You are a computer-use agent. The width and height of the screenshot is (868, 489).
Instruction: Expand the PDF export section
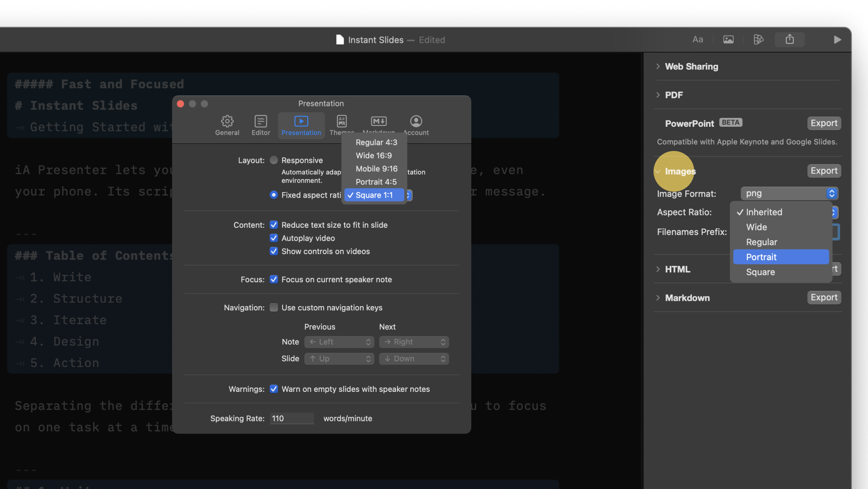coord(674,95)
